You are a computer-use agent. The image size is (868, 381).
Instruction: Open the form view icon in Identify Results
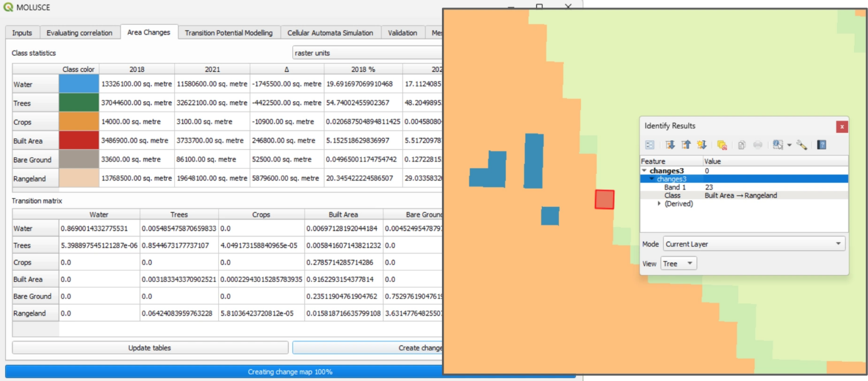[650, 145]
